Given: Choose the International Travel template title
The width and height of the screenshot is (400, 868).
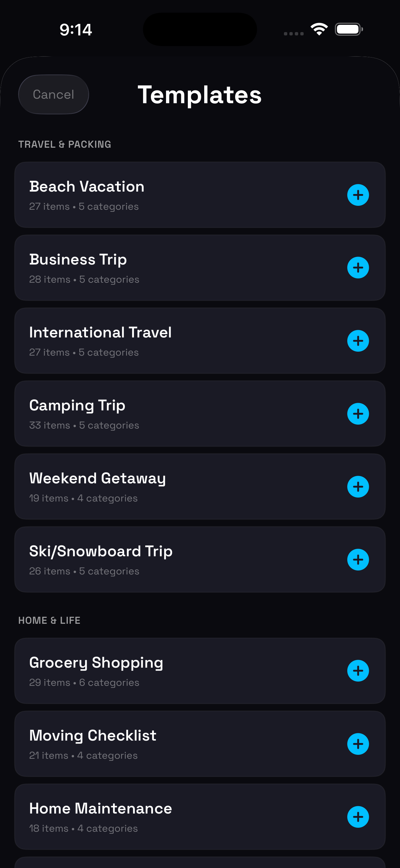Looking at the screenshot, I should (x=100, y=332).
